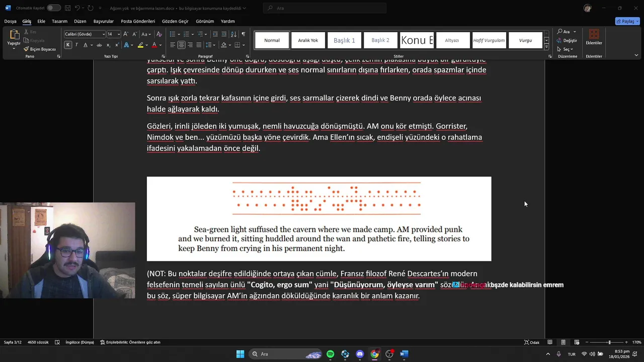Click the Windows Start button
This screenshot has height=362, width=644.
[240, 354]
